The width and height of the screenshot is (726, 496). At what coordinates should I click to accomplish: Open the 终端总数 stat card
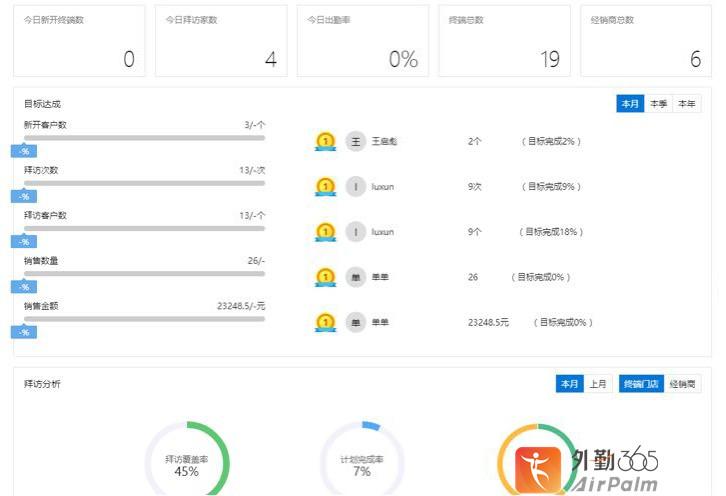pyautogui.click(x=504, y=42)
